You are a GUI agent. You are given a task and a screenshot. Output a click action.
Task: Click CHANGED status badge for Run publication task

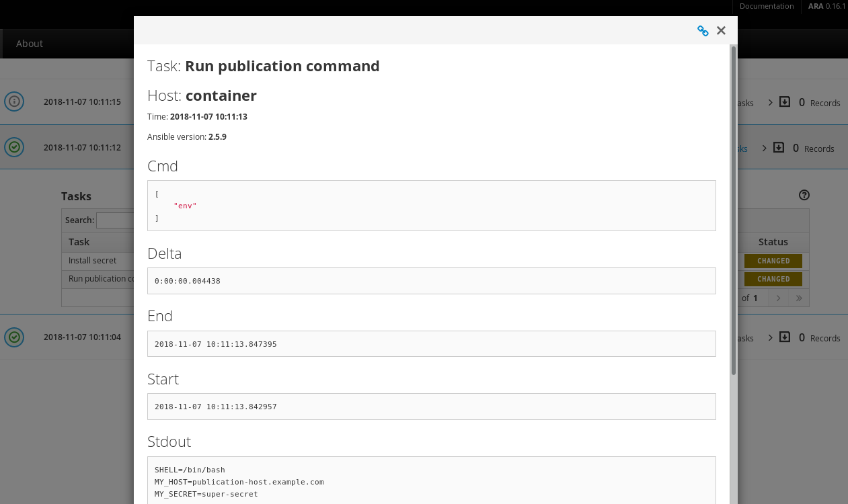(773, 279)
